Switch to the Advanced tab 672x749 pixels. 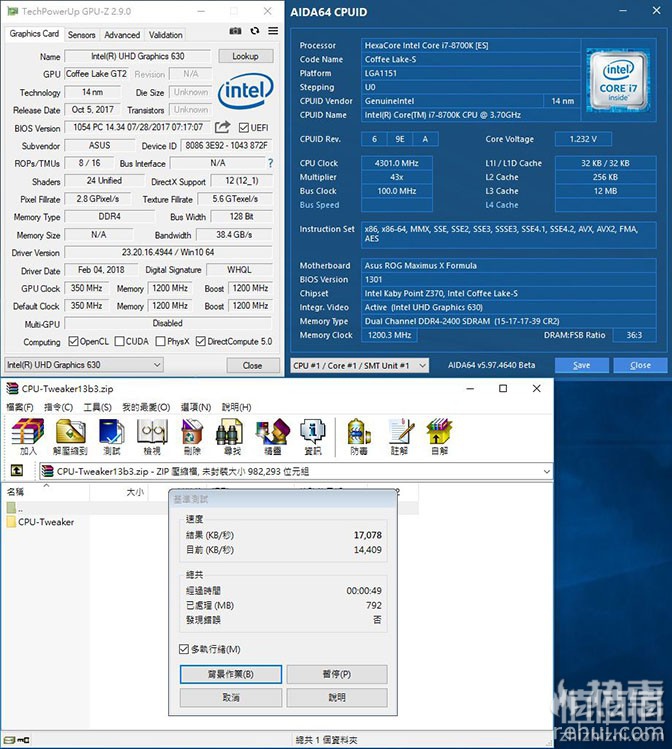[122, 35]
